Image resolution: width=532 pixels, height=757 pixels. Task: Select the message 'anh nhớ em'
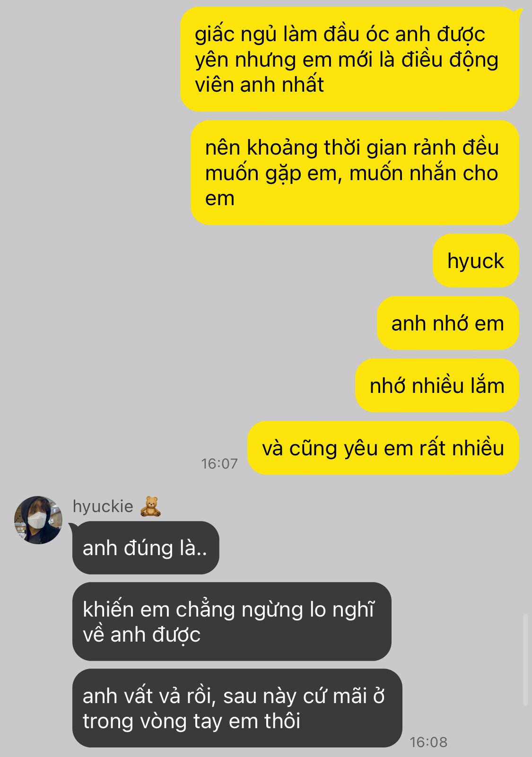tap(448, 323)
